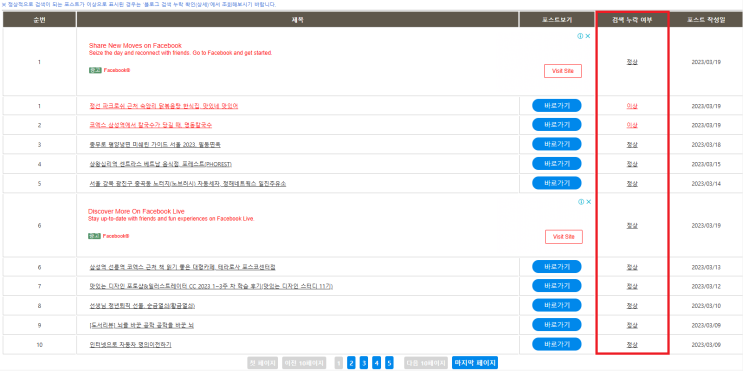Go to page 3 in pagination
The image size is (743, 371).
click(x=364, y=363)
